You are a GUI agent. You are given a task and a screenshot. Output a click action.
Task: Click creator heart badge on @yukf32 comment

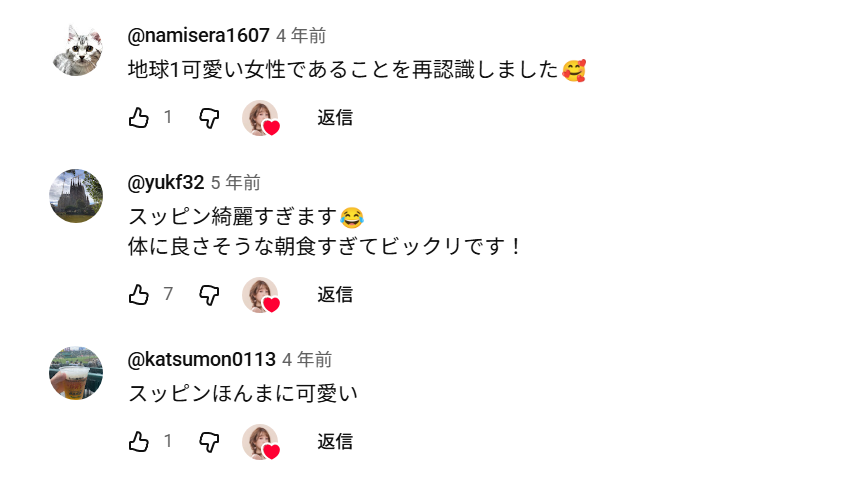point(261,296)
